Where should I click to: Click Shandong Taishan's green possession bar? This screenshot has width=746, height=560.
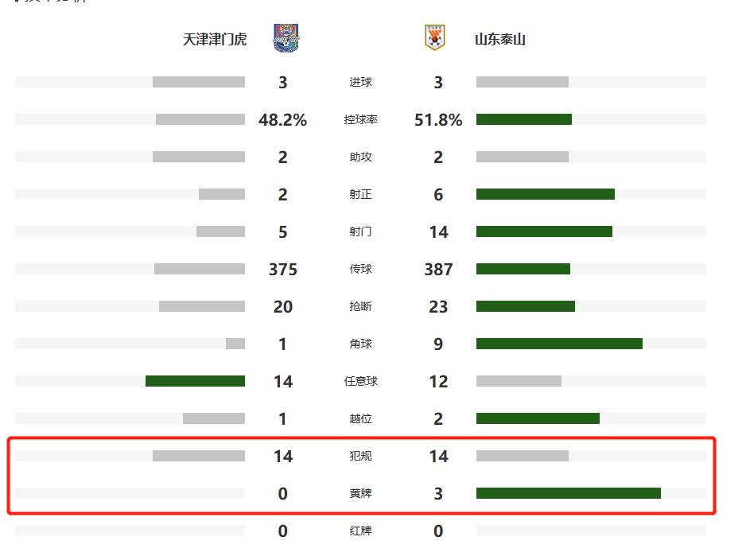(x=523, y=119)
